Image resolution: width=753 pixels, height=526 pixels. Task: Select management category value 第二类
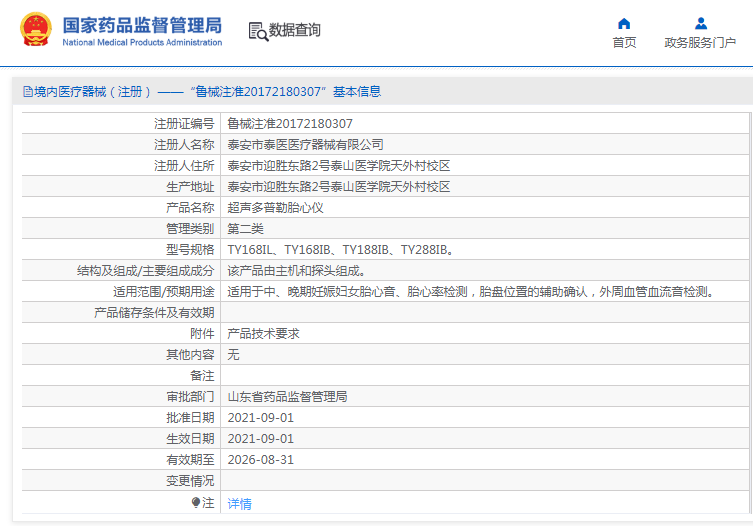coord(245,229)
